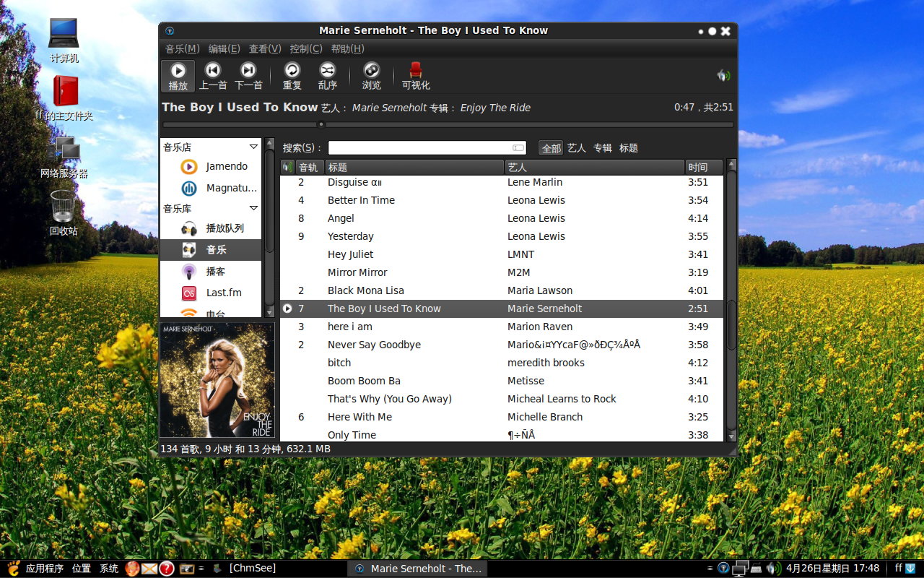
Task: Click the album cover art thumbnail
Action: pos(217,380)
